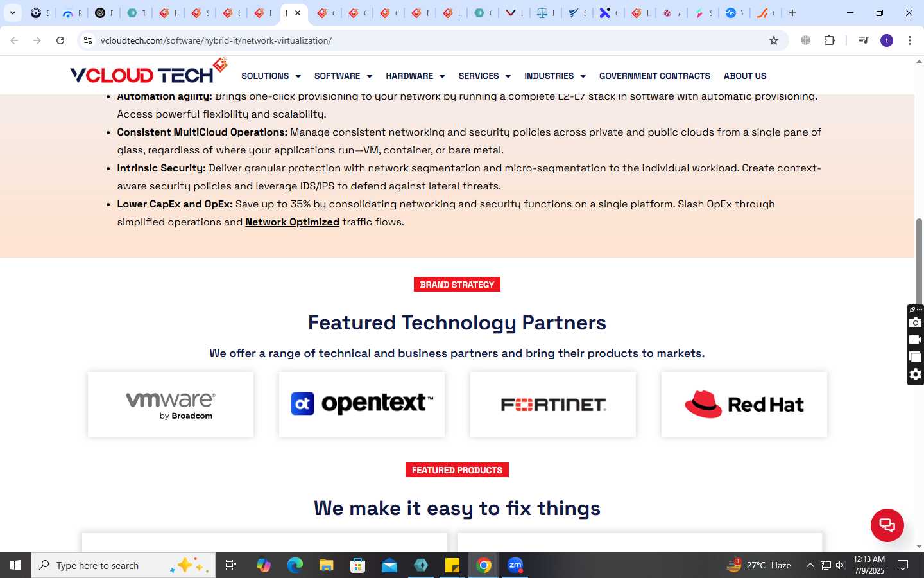Expand the Services menu
Image resolution: width=924 pixels, height=578 pixels.
[x=484, y=76]
